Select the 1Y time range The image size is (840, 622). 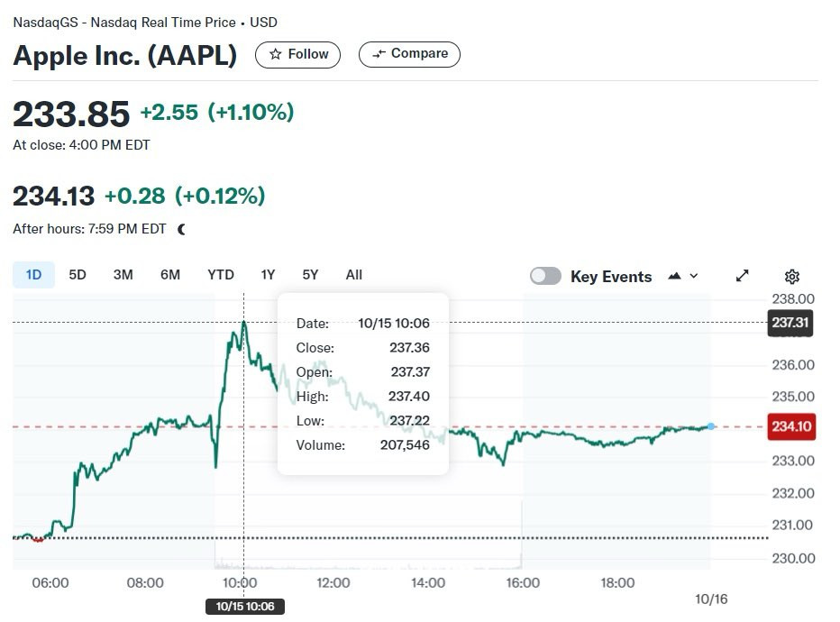[x=268, y=275]
